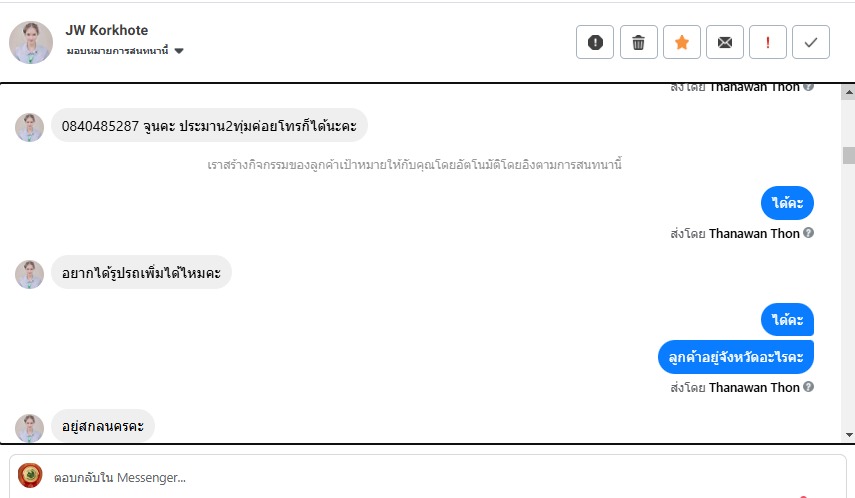This screenshot has height=498, width=855.
Task: Click the customer avatar next to phone number message
Action: coord(29,127)
